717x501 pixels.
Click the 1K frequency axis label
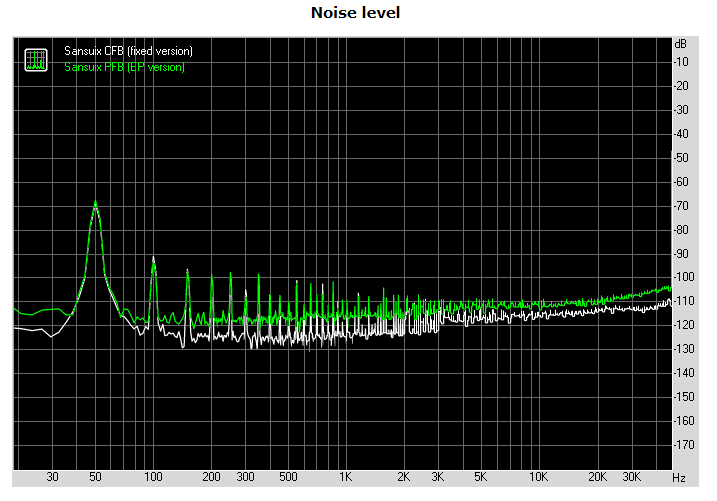point(346,477)
